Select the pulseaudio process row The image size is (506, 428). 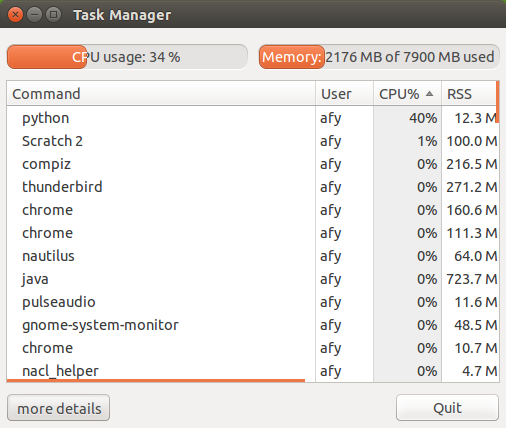coord(252,302)
